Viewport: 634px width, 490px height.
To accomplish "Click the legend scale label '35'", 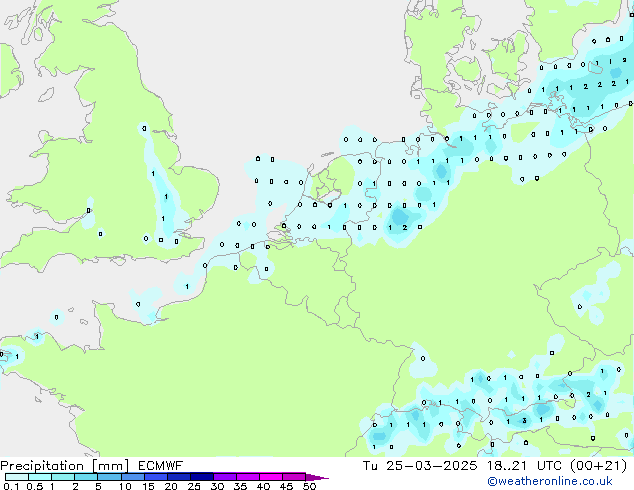I will (x=240, y=486).
